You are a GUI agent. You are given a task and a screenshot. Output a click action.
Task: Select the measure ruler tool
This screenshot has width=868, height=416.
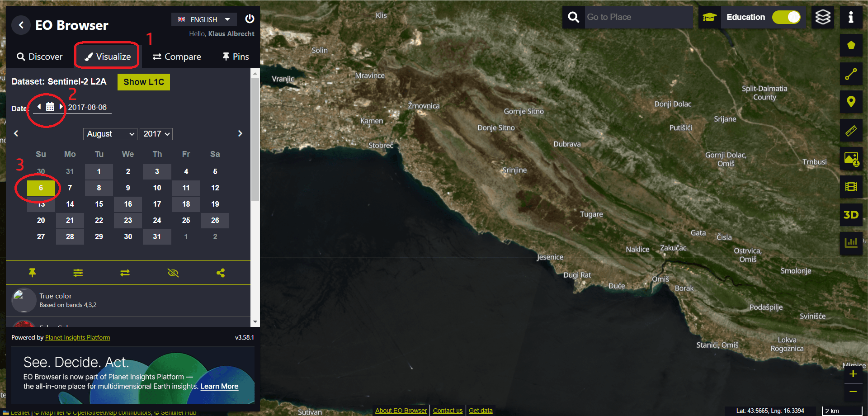click(851, 131)
